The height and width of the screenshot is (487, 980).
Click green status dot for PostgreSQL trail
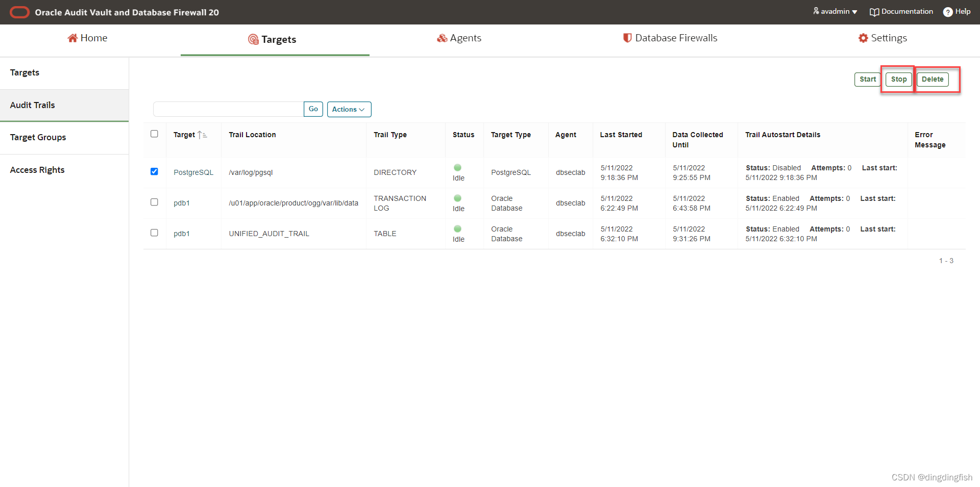[x=458, y=167]
